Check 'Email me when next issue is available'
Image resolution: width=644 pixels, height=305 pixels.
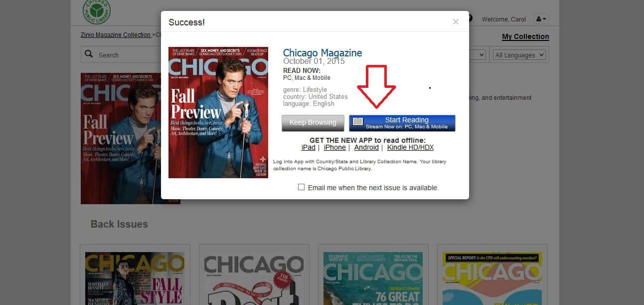pos(301,187)
